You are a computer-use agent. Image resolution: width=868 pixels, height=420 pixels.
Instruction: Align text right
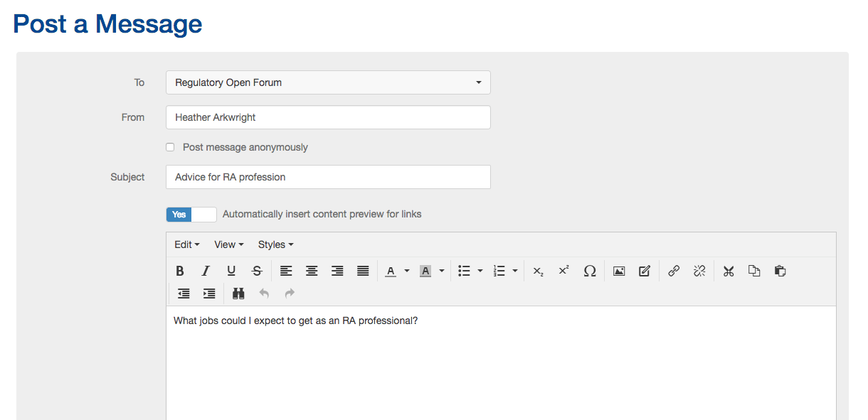point(337,271)
